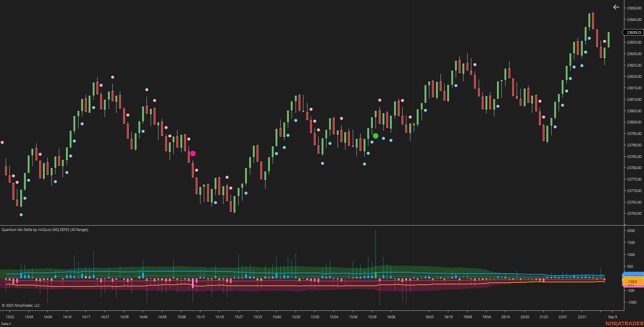Open the Sep 9 date label on time axis

(613, 317)
